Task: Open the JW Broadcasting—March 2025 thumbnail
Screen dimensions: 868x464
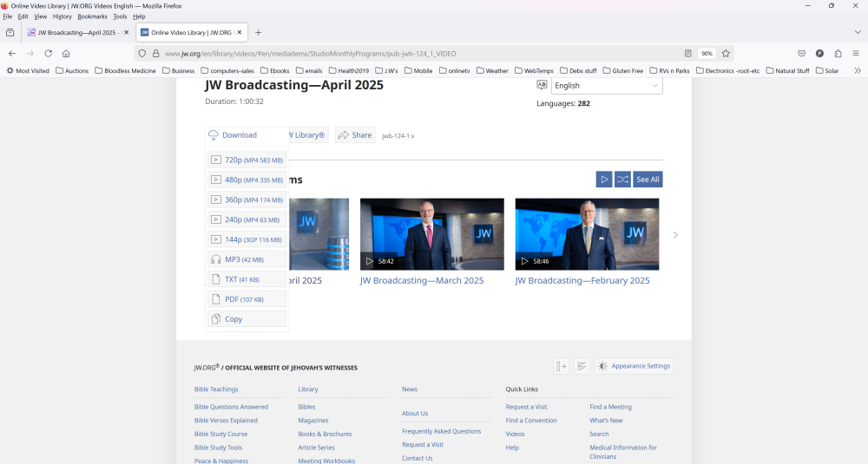Action: (431, 234)
